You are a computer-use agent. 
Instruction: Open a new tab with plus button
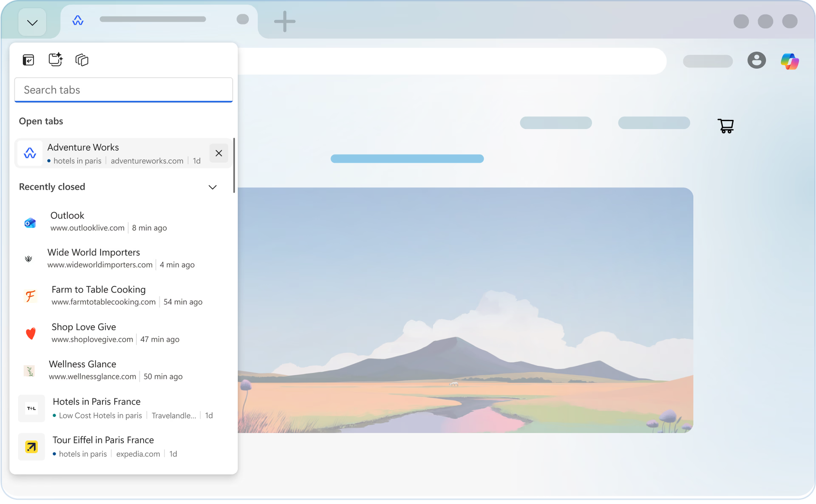[284, 21]
